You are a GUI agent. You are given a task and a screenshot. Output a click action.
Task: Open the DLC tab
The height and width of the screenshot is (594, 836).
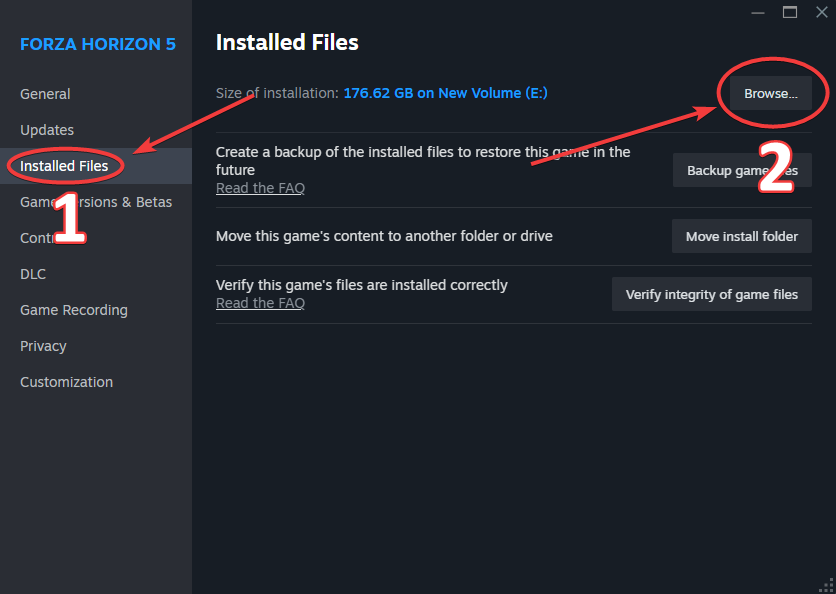click(33, 274)
